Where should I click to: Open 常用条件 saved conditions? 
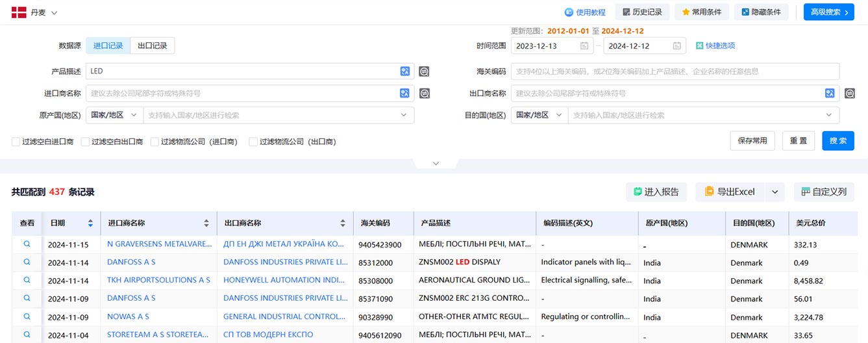coord(702,12)
